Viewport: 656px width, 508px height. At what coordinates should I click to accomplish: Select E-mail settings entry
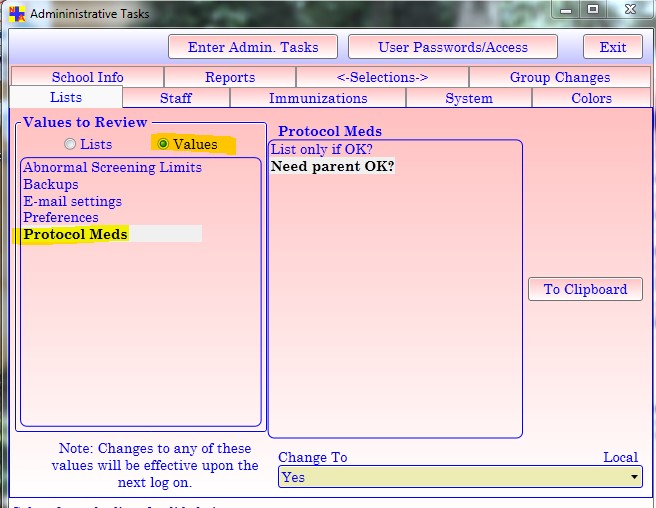point(72,201)
